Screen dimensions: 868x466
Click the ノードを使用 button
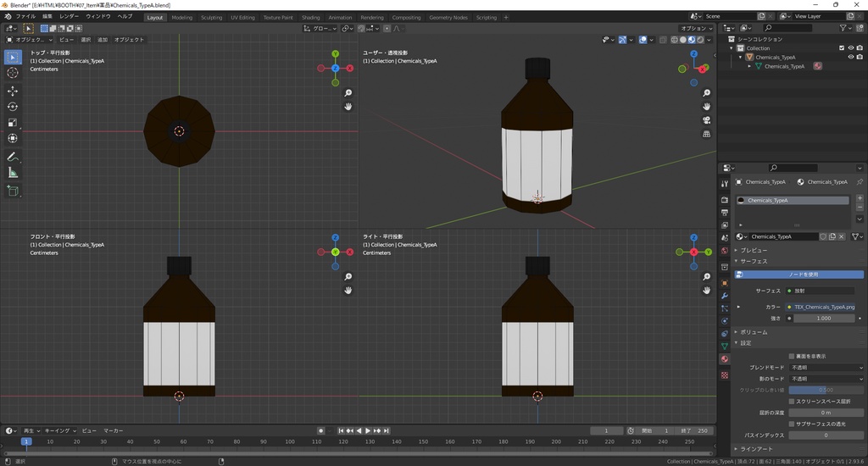pos(804,275)
